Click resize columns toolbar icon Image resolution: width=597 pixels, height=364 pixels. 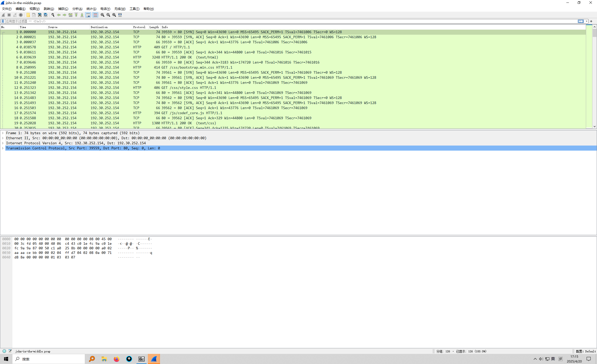120,15
